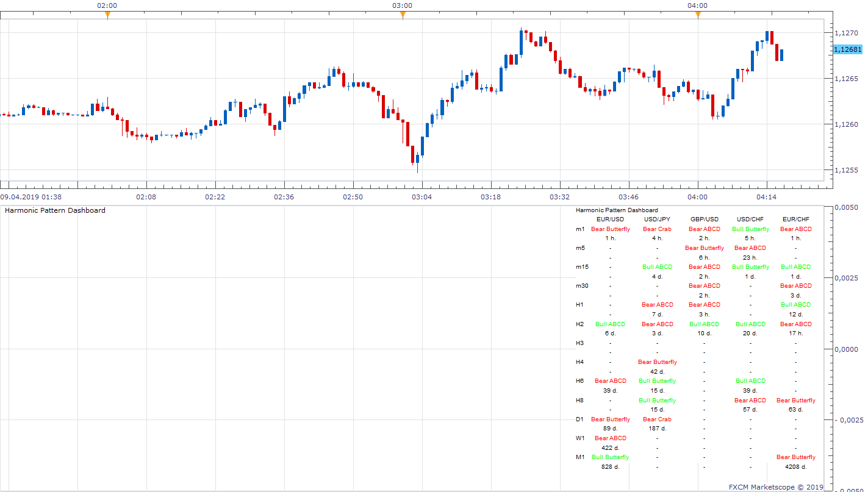This screenshot has width=868, height=492.
Task: Click Bull Butterfly in M1 EUR/USD cell
Action: pos(611,457)
